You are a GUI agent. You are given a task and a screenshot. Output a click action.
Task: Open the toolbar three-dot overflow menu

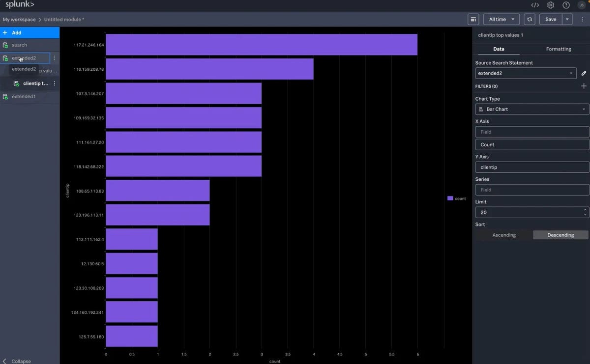tap(582, 19)
